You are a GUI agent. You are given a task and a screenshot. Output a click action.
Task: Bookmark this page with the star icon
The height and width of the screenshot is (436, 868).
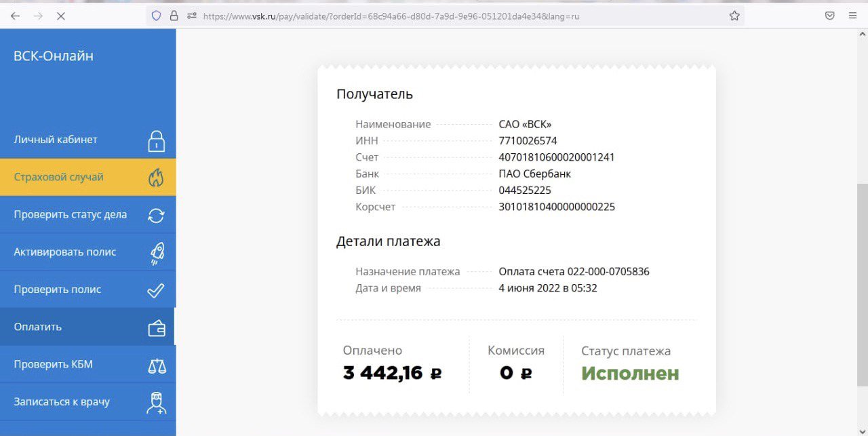[734, 16]
